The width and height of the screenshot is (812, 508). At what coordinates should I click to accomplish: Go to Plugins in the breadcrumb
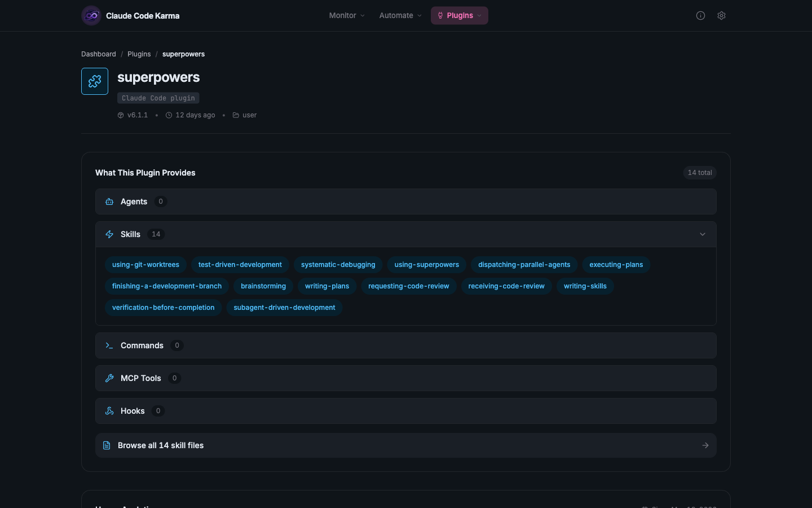[x=139, y=54]
